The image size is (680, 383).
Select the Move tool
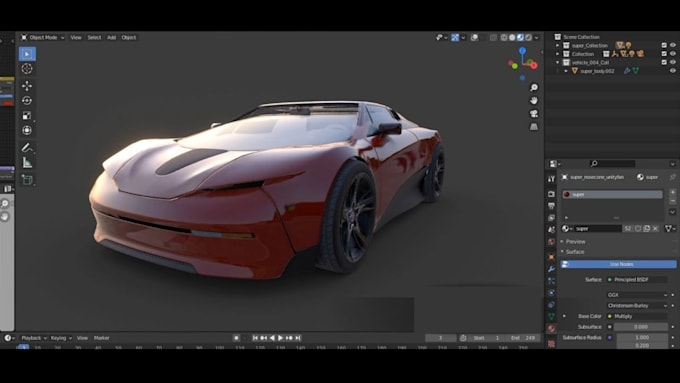(x=27, y=85)
